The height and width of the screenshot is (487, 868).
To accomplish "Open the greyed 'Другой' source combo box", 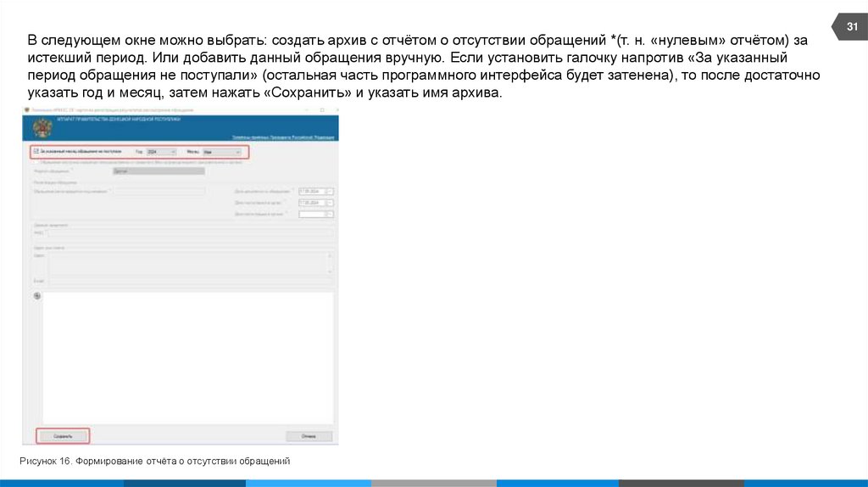I will click(159, 171).
